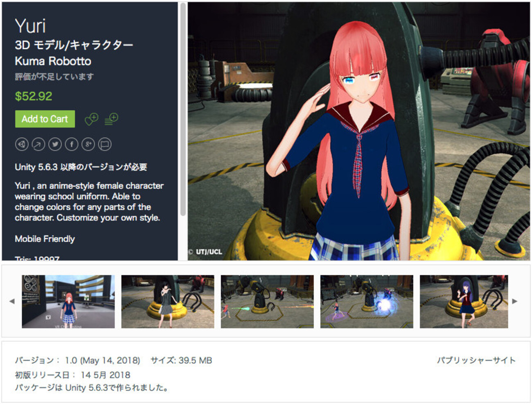Select thumbnail of black-haired girl in gray dress
This screenshot has height=404, width=532.
(168, 302)
